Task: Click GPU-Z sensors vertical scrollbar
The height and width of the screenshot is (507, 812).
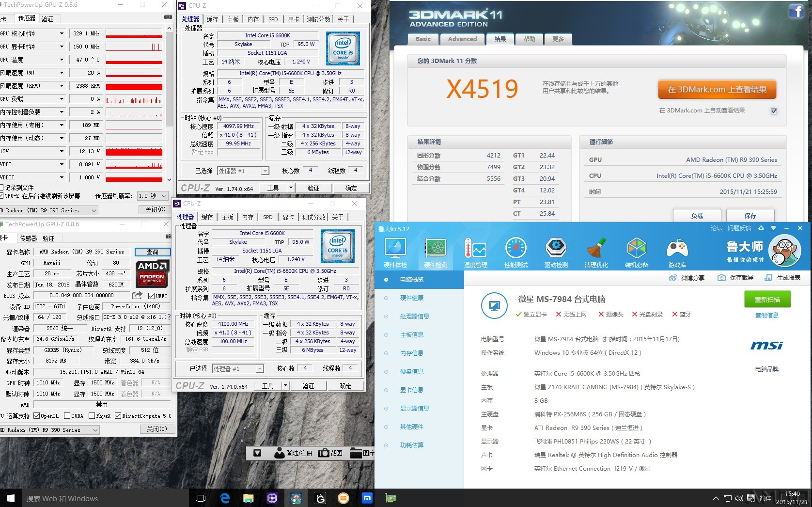Action: (x=169, y=103)
